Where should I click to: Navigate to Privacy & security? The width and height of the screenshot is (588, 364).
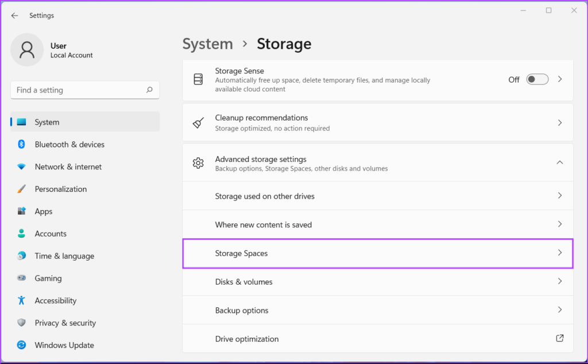[x=65, y=323]
